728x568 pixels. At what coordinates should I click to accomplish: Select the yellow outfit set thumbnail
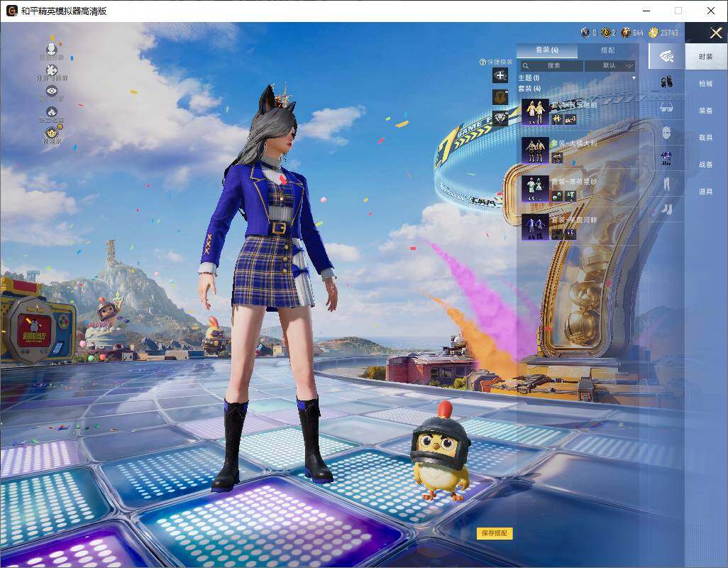(535, 112)
